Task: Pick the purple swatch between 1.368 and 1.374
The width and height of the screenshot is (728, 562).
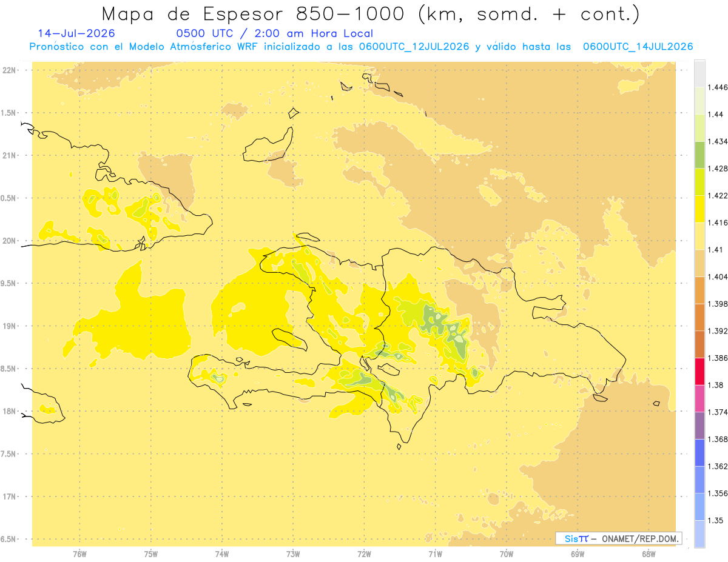Action: (x=699, y=426)
